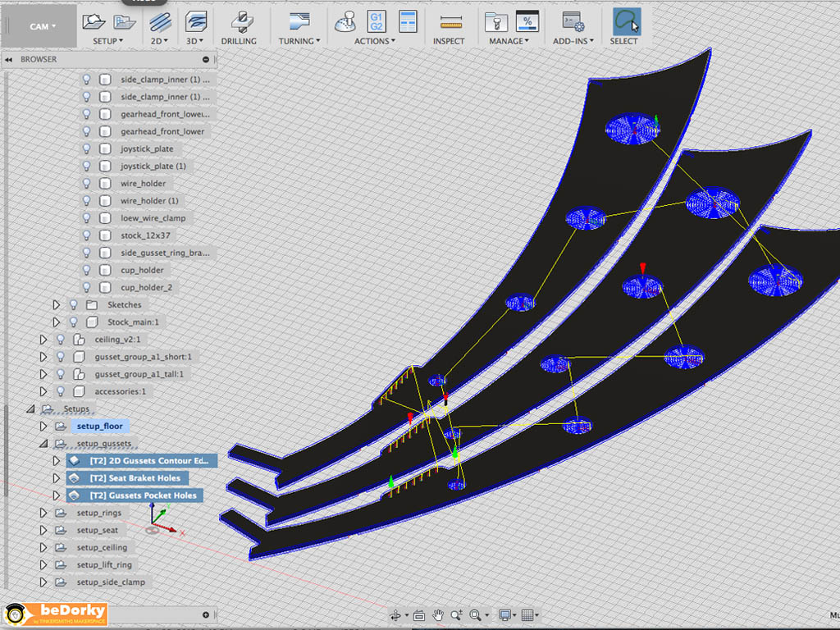Click the INSPECT label

click(x=449, y=41)
